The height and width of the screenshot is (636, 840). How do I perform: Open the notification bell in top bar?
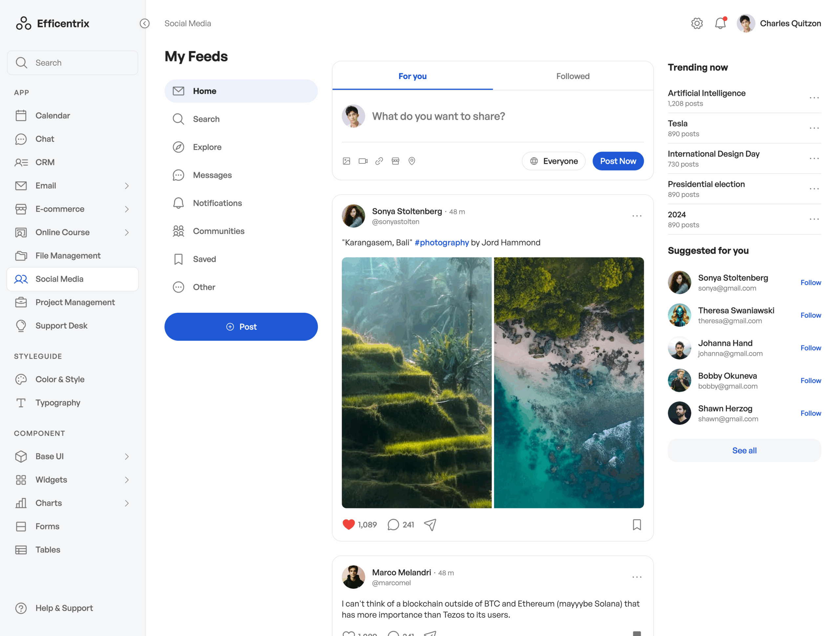pyautogui.click(x=720, y=24)
